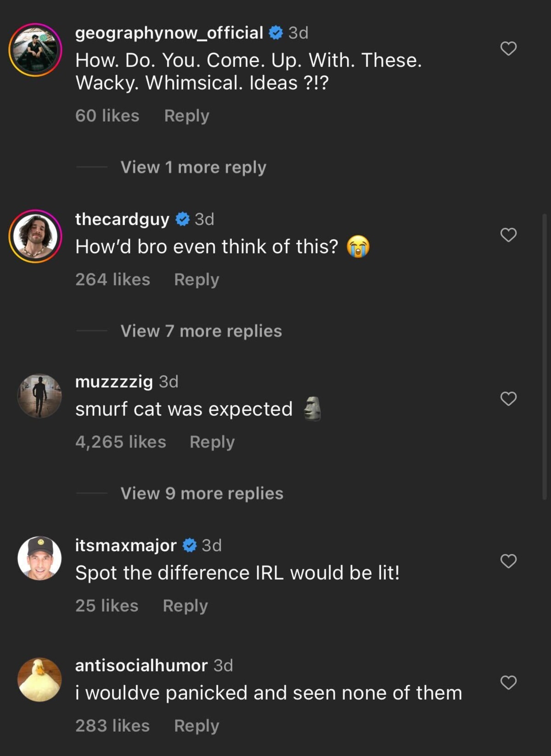Like muzzzzig's smurf cat comment with heart icon
The image size is (551, 756).
pyautogui.click(x=508, y=398)
